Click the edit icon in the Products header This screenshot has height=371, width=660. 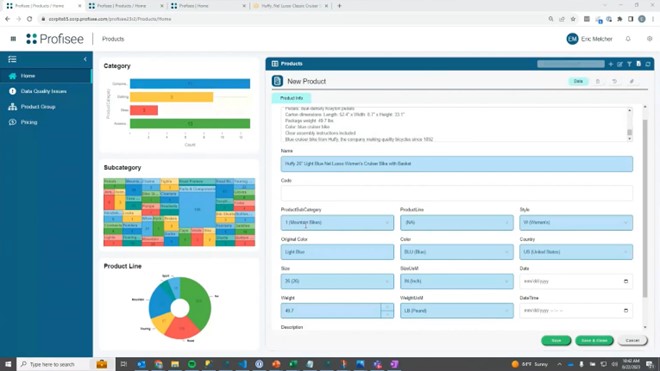620,64
